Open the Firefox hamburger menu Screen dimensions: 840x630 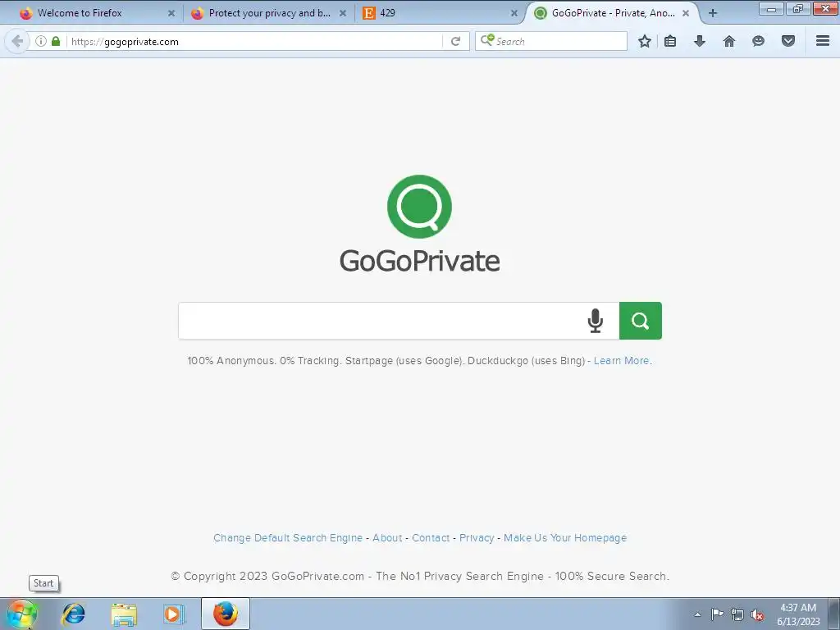point(823,41)
